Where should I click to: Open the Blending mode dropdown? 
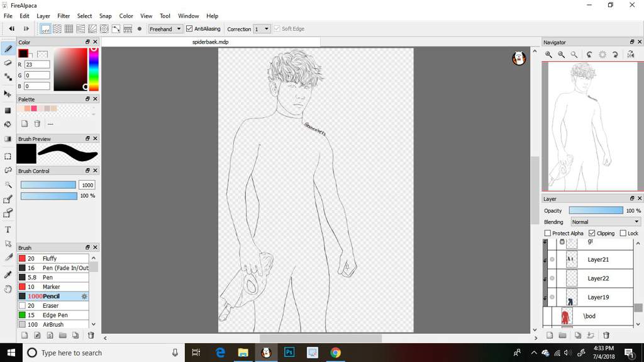(606, 222)
